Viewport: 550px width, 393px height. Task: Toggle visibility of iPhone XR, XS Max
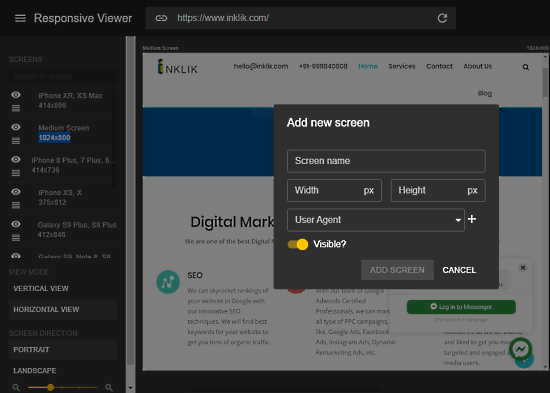[x=16, y=95]
